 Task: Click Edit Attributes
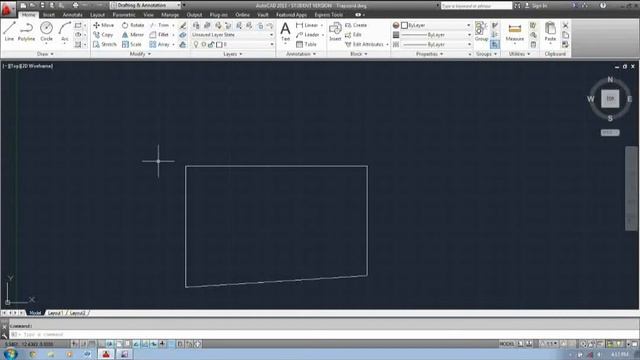(364, 44)
